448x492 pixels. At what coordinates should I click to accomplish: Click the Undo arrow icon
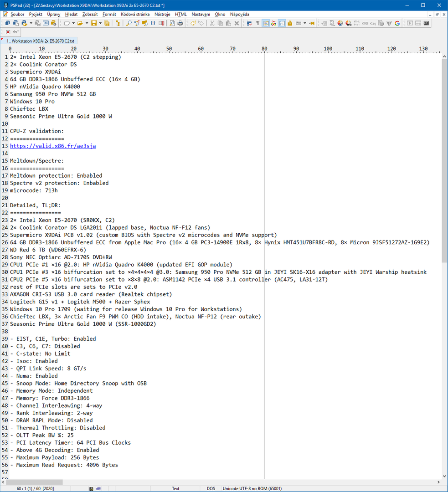pyautogui.click(x=193, y=23)
